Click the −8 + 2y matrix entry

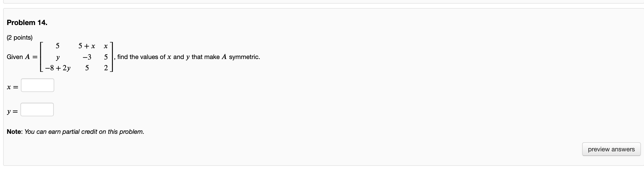tap(58, 68)
